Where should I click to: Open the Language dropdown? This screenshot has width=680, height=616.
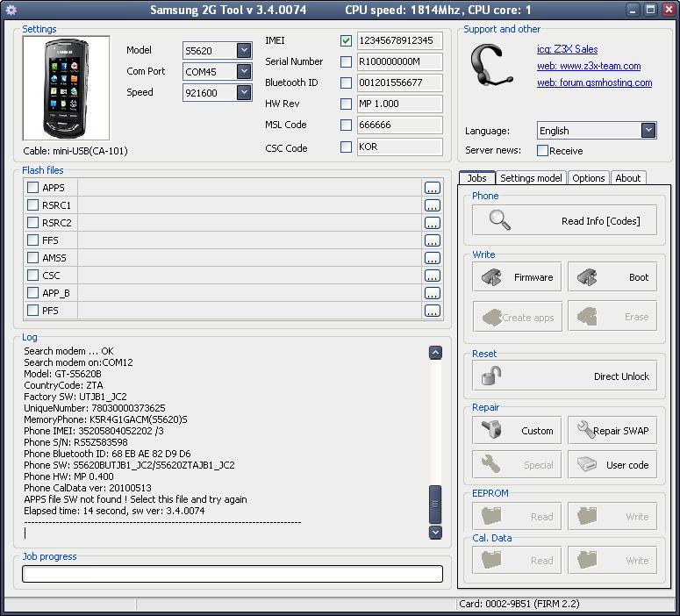coord(648,130)
